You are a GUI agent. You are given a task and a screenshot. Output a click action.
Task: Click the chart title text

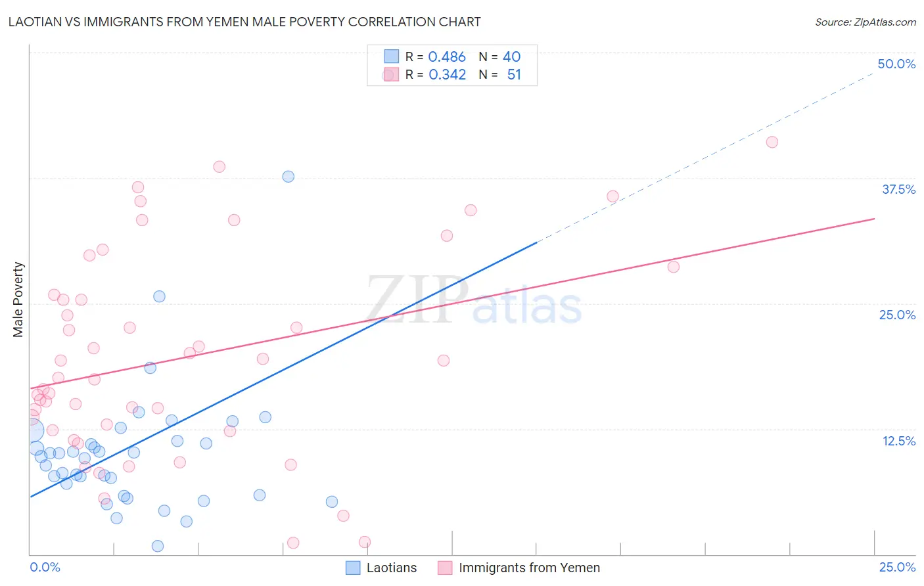(244, 22)
